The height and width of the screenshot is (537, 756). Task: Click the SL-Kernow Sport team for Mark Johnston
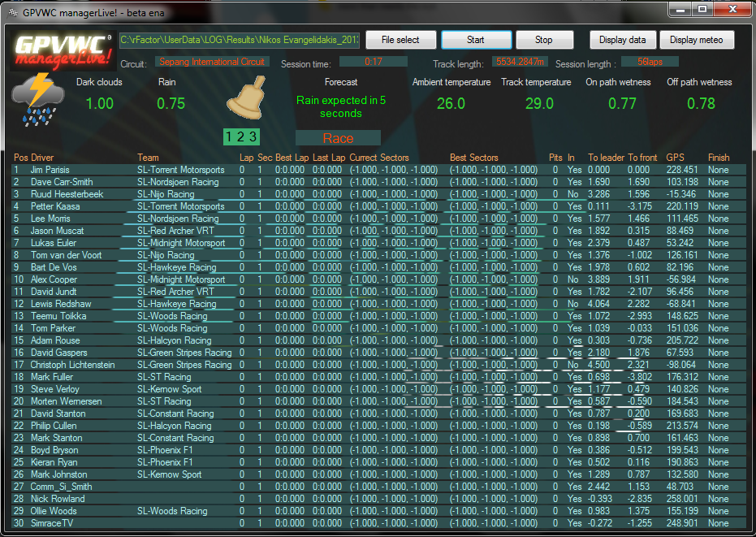pos(169,474)
